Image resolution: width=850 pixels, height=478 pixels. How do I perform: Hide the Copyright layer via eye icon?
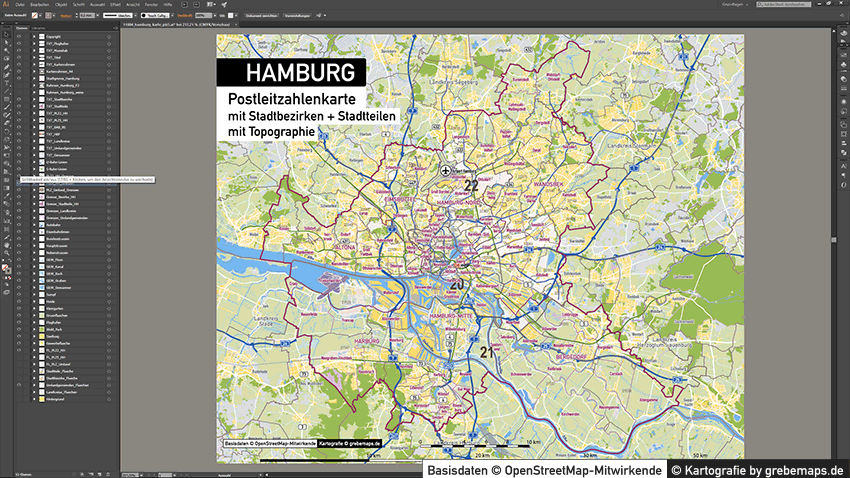coord(19,37)
